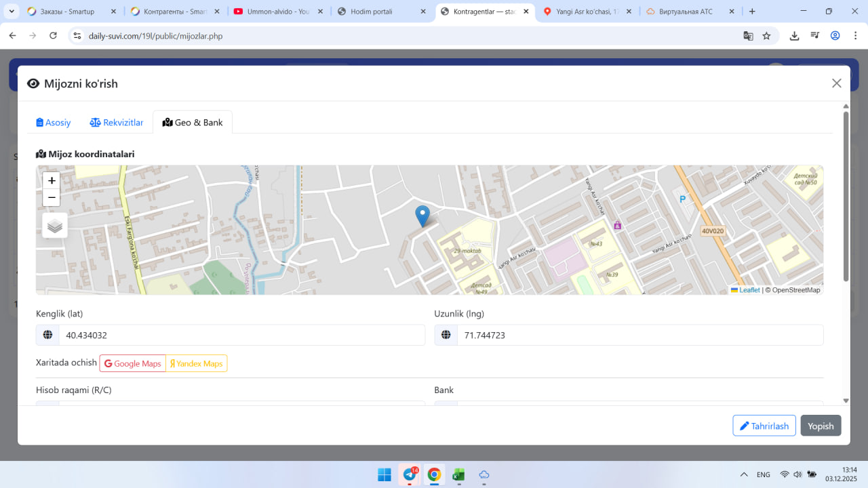Open the Chrome profile menu
Viewport: 868px width, 488px height.
835,36
